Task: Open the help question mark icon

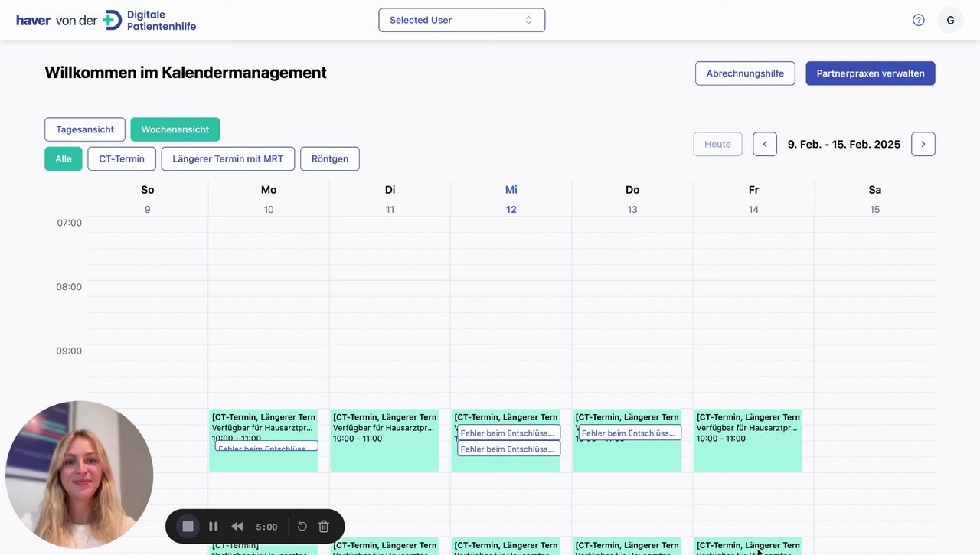Action: point(919,20)
